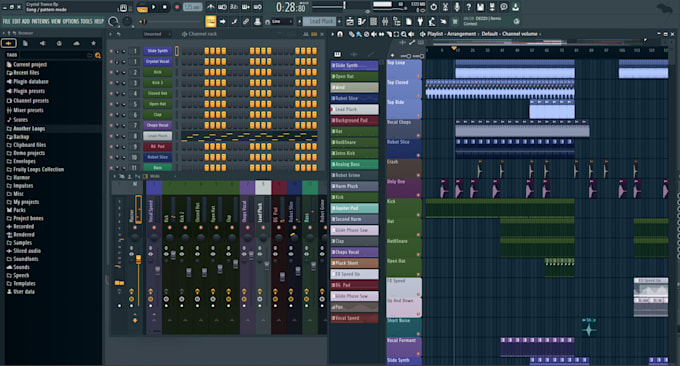Click the chat bubble icon in top toolbar
The width and height of the screenshot is (680, 366).
503,7
